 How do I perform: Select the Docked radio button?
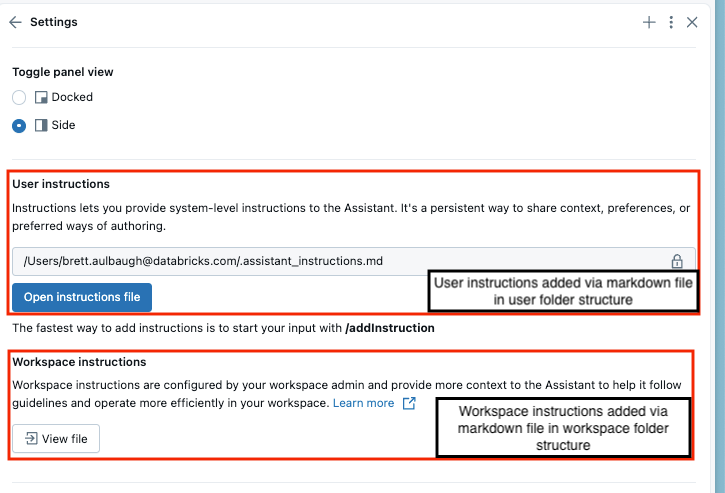pos(19,98)
